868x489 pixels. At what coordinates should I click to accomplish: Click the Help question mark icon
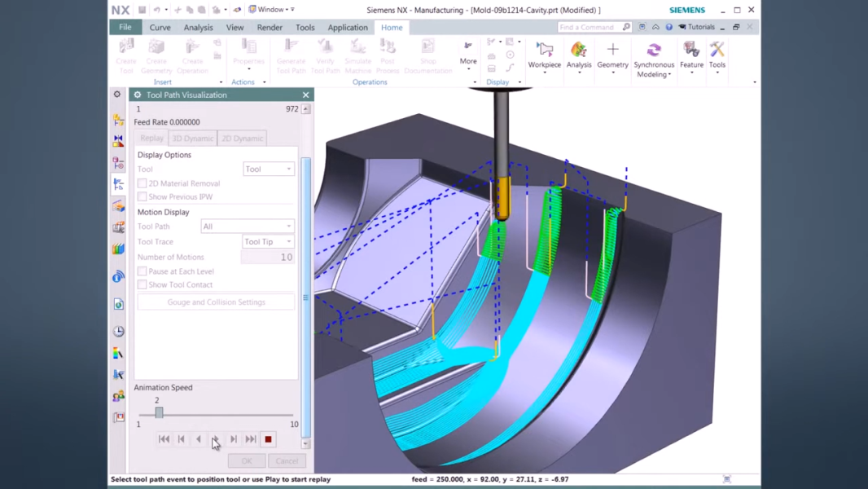point(669,27)
